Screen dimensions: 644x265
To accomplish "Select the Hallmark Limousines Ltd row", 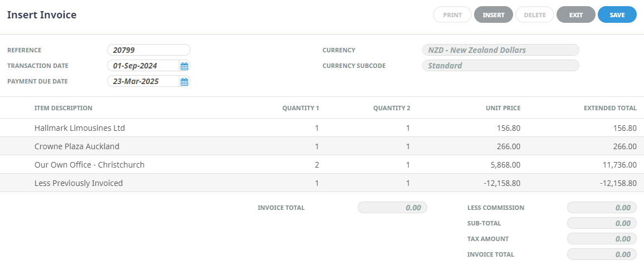I will (x=80, y=128).
